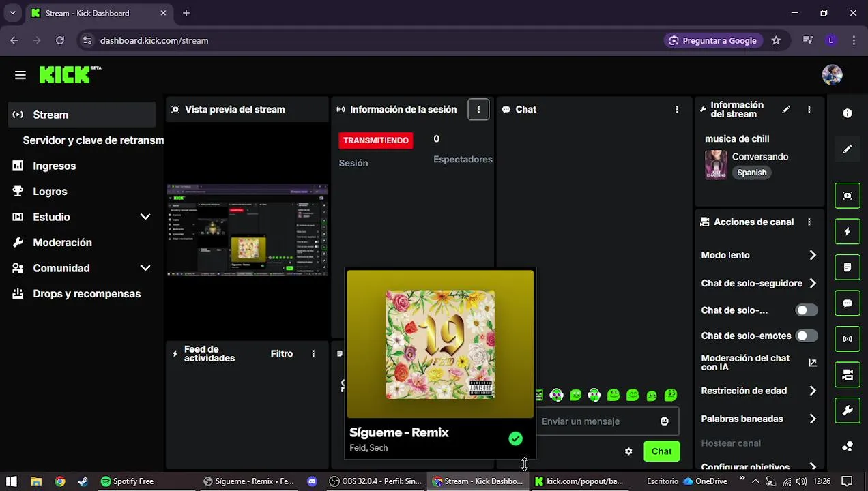
Task: Toggle the chat bubble icon in right sidebar
Action: pyautogui.click(x=848, y=303)
